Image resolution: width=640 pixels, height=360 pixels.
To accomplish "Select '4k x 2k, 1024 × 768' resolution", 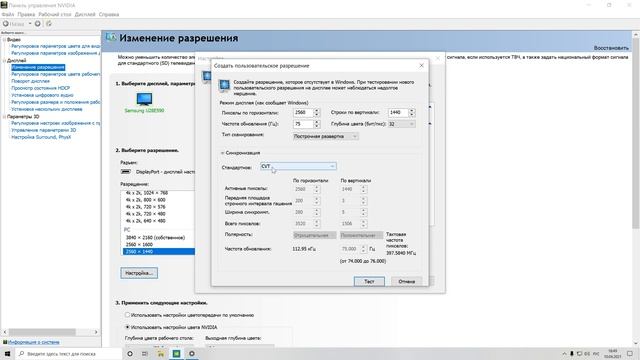I will pos(147,193).
